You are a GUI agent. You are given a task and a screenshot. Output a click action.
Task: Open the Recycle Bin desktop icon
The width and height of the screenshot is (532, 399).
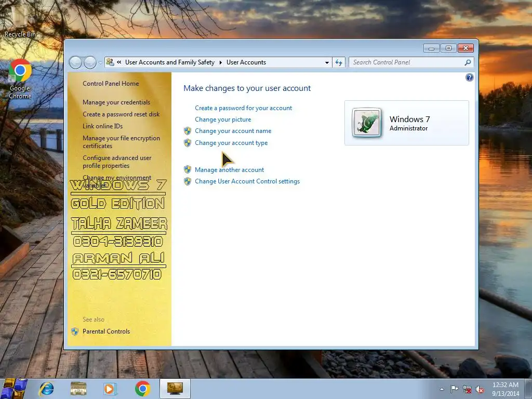(x=20, y=21)
